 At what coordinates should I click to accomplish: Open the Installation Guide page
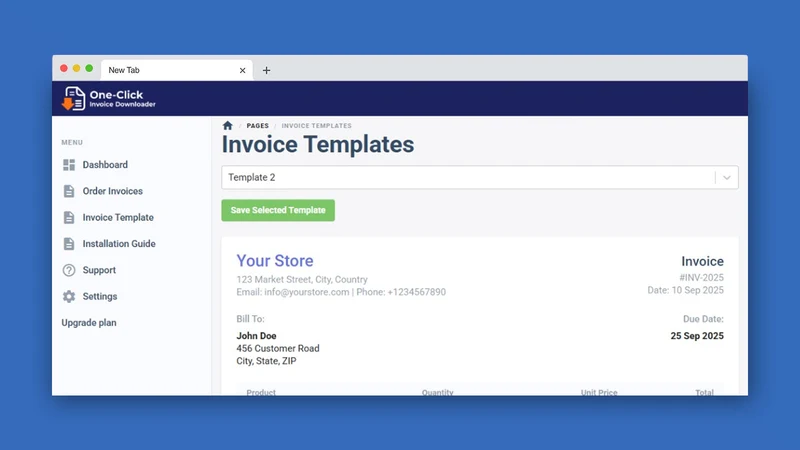coord(119,244)
